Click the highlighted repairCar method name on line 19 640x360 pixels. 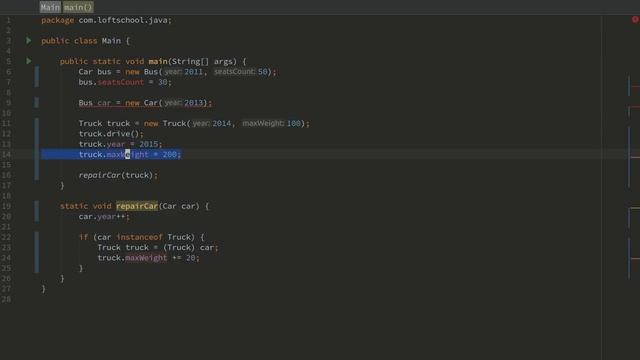coord(137,206)
